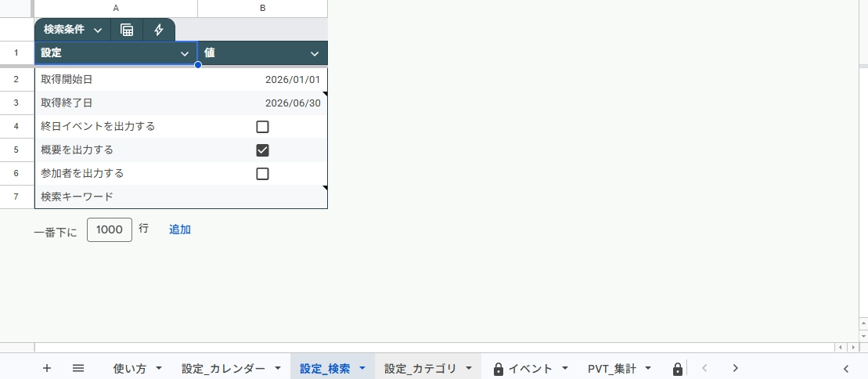Open 設定_カテゴリ tab dropdown arrow

click(x=469, y=368)
